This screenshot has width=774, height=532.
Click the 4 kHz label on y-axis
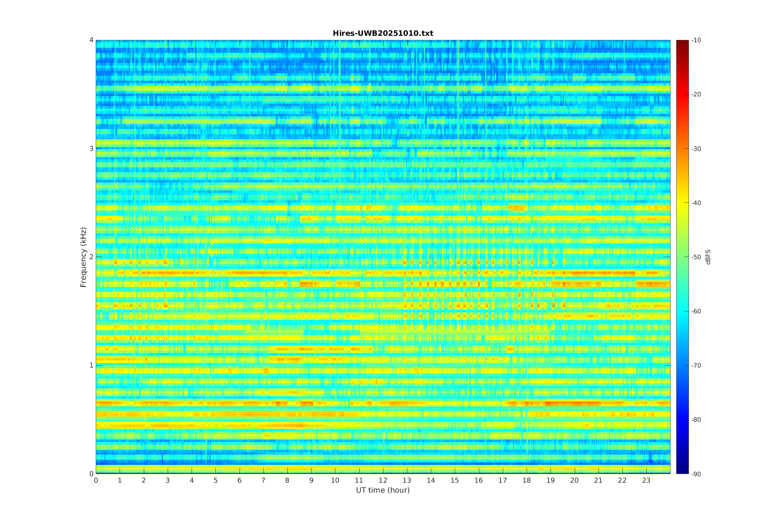[91, 40]
